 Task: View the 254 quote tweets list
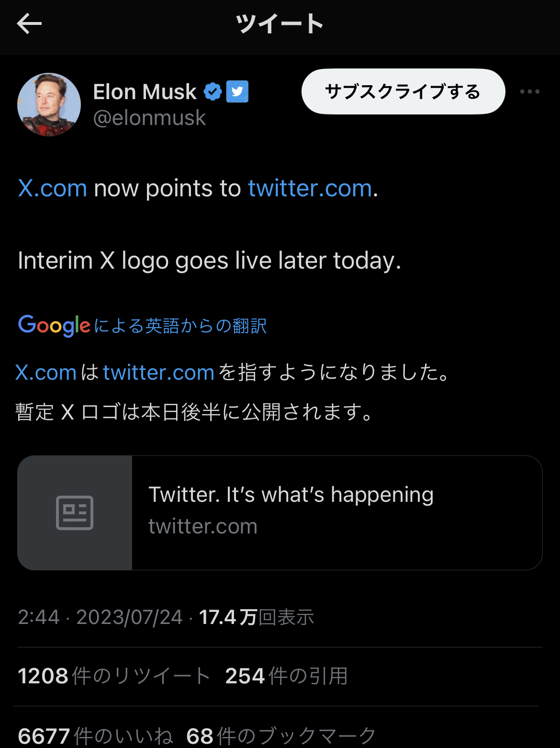coord(286,676)
